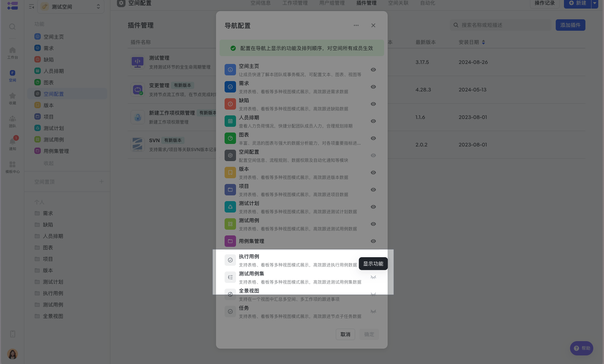Click 取消 button in dialog
604x364 pixels.
pos(345,334)
